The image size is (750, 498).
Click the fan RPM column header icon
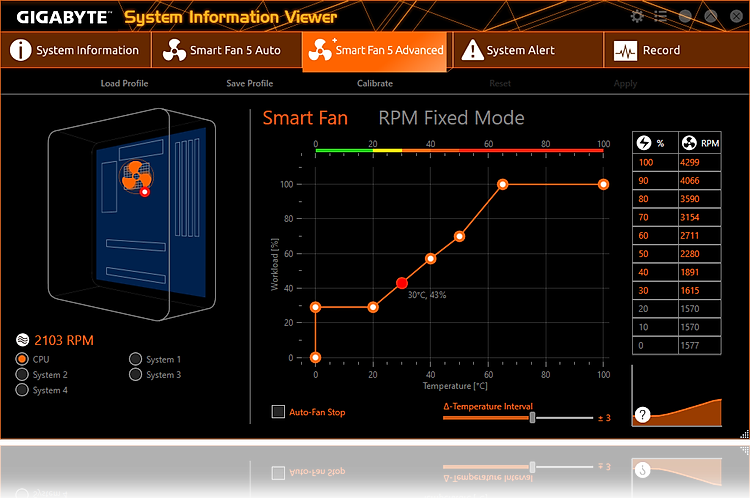pyautogui.click(x=689, y=143)
